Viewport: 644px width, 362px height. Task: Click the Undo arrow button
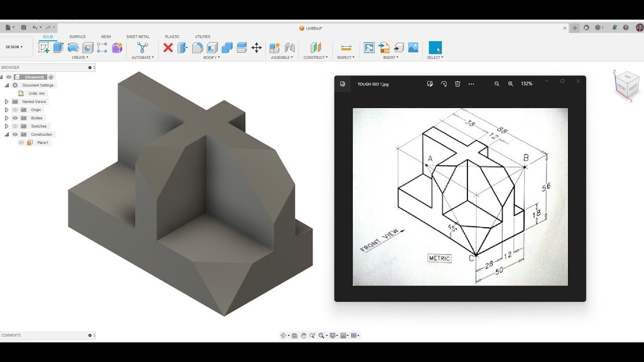point(35,28)
